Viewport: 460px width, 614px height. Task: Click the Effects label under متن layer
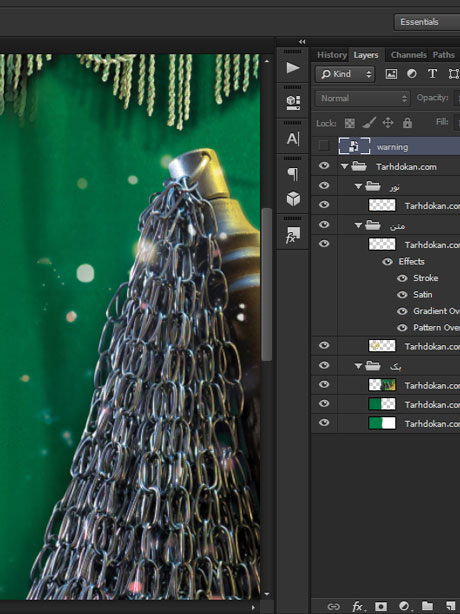pyautogui.click(x=411, y=261)
